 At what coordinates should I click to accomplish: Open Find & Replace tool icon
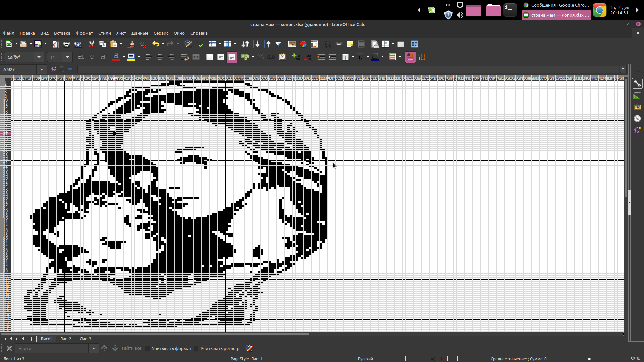[188, 44]
